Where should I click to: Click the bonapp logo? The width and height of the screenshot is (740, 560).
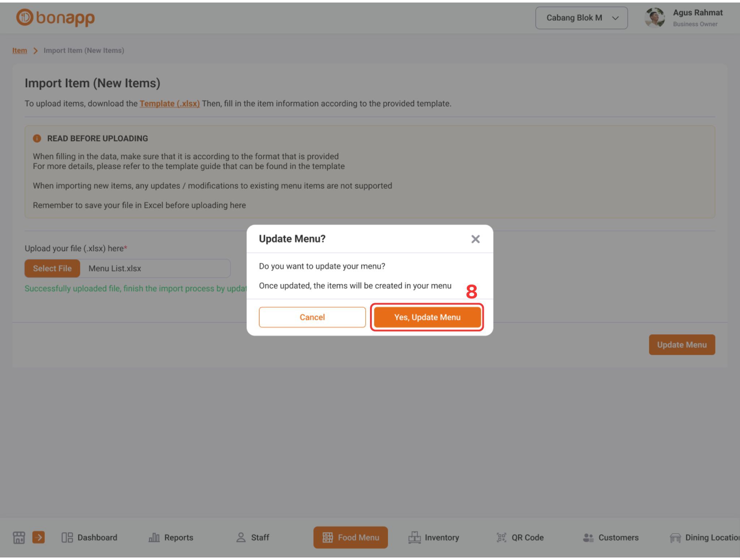tap(55, 18)
